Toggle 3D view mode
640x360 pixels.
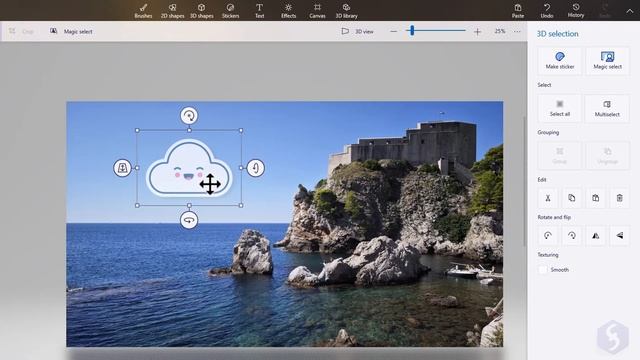(x=358, y=31)
